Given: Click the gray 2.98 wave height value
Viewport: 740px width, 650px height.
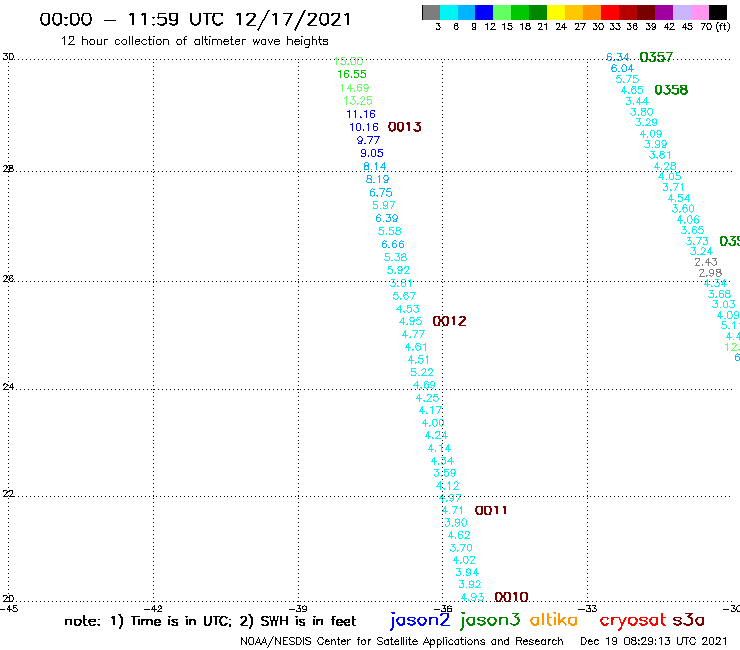Looking at the screenshot, I should click(x=710, y=273).
